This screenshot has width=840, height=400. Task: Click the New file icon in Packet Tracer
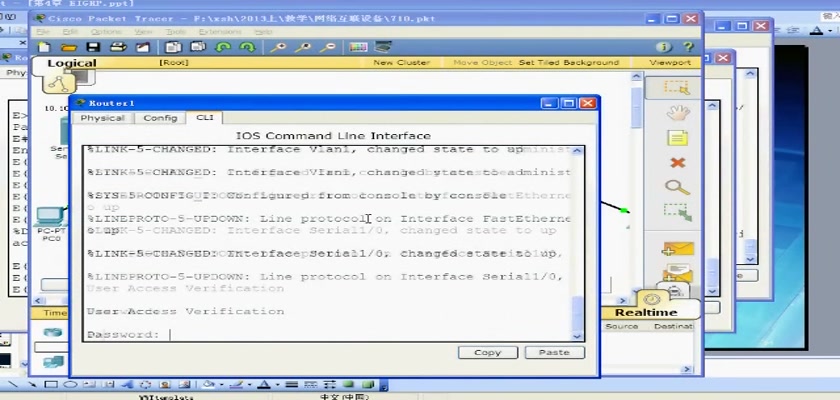pyautogui.click(x=43, y=47)
